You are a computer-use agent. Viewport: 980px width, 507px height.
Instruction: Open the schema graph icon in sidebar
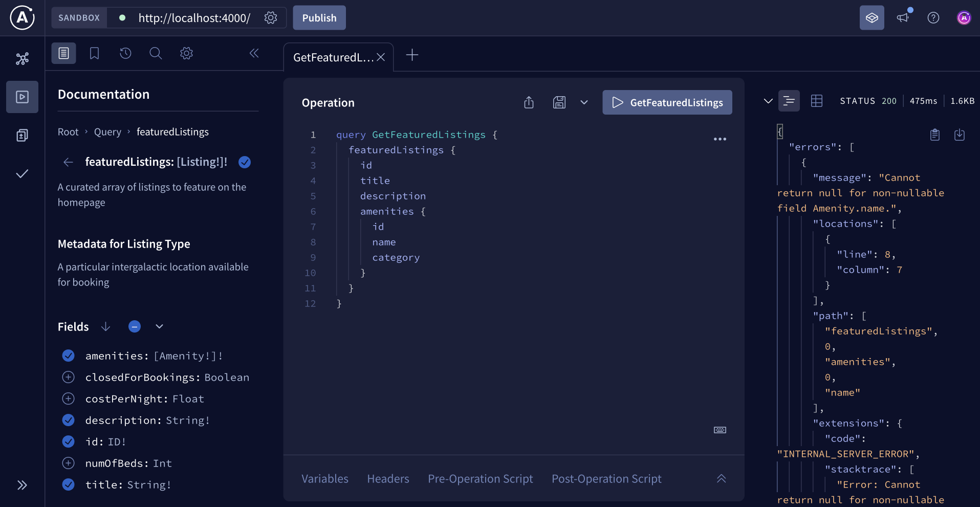point(22,59)
